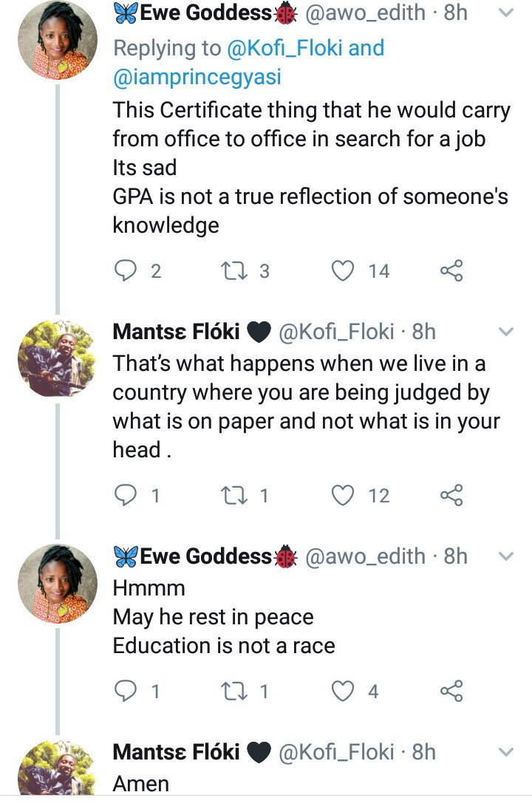View Ewe Goddess profile photo on first tweet
532x809 pixels.
58,41
